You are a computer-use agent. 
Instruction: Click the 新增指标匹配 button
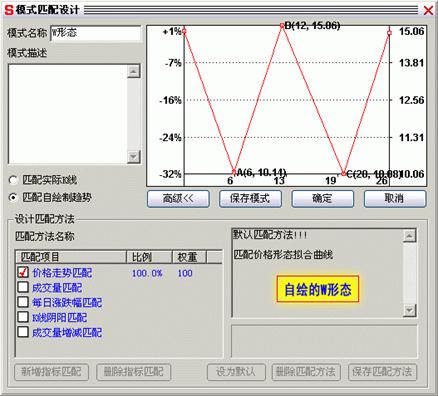(52, 372)
